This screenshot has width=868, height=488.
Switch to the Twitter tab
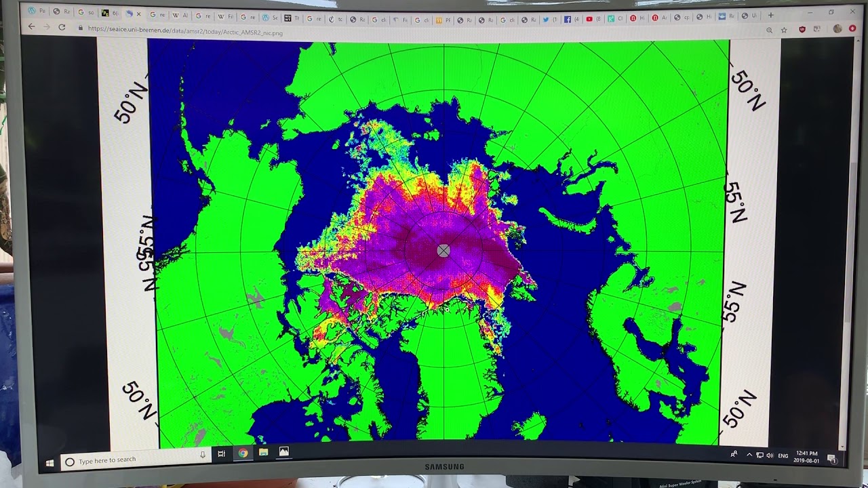(x=550, y=20)
